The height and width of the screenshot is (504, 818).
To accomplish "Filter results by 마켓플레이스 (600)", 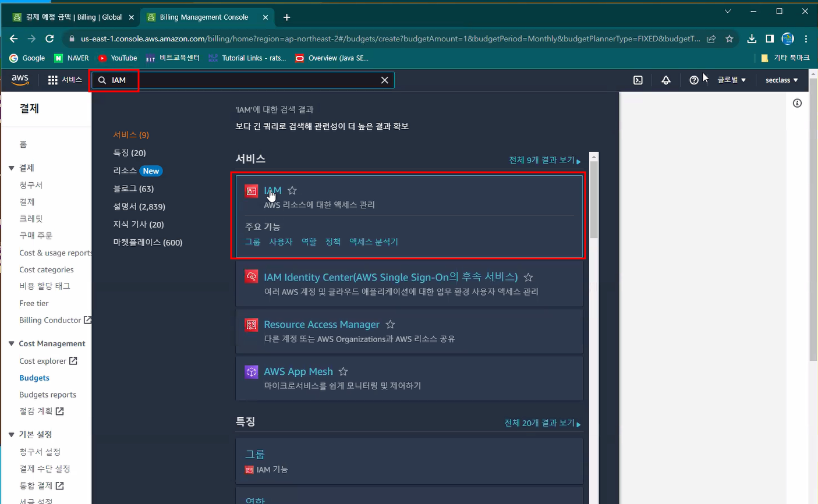I will click(x=148, y=243).
